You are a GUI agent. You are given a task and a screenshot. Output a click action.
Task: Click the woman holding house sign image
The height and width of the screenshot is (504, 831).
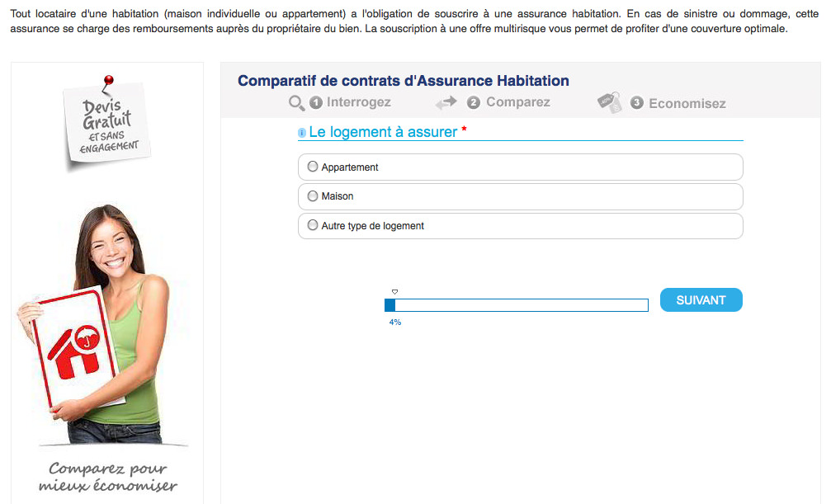pos(94,324)
